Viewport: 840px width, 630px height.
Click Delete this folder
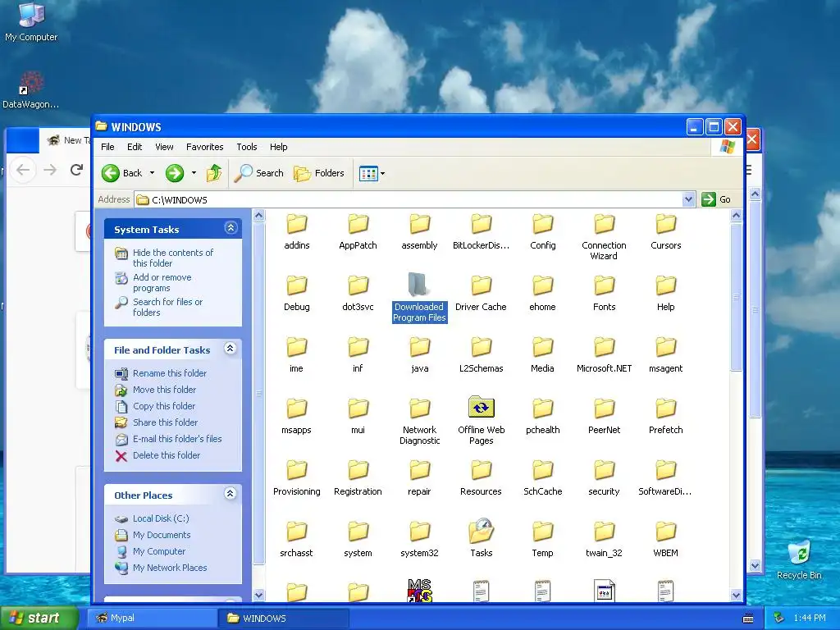[x=166, y=455]
